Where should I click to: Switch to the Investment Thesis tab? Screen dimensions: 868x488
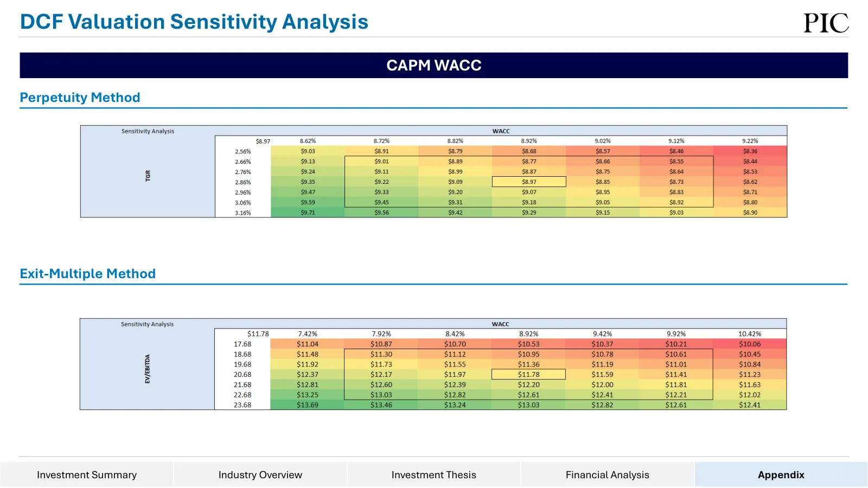(434, 474)
